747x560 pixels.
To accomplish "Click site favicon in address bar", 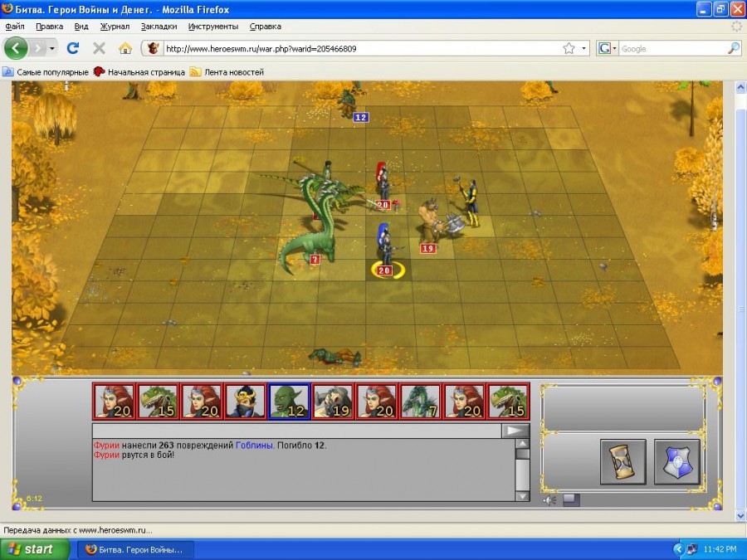I will (153, 48).
